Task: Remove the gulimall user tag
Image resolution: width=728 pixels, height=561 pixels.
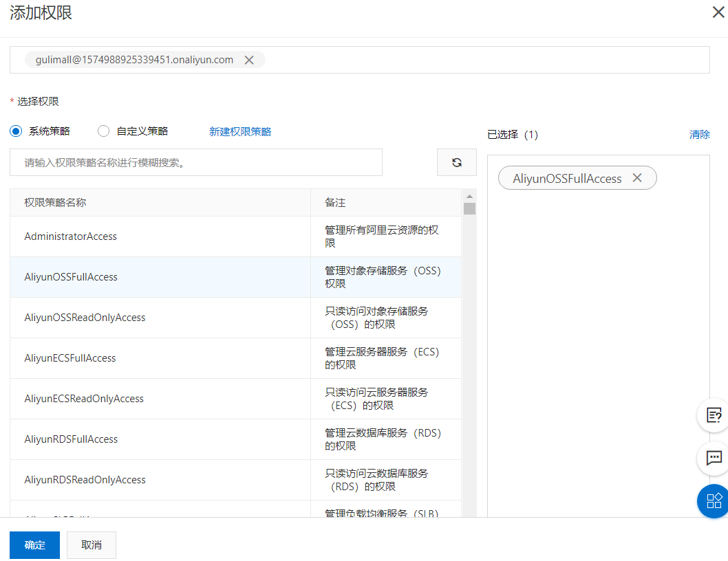Action: pos(249,60)
